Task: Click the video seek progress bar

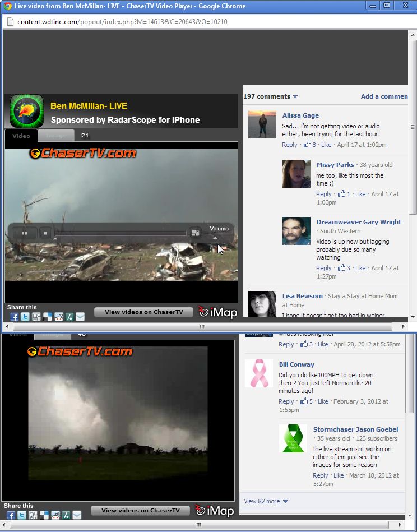Action: [x=121, y=233]
